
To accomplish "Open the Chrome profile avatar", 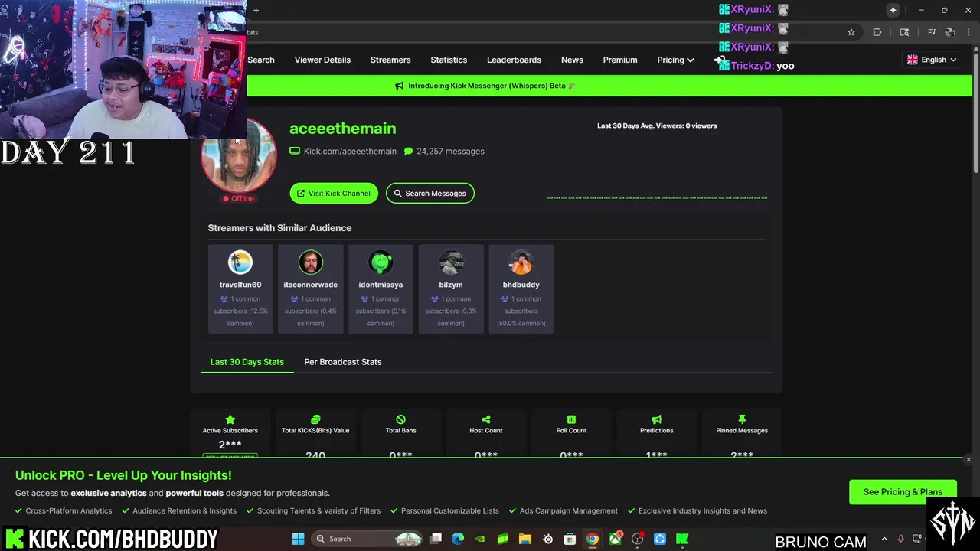I will [x=950, y=32].
